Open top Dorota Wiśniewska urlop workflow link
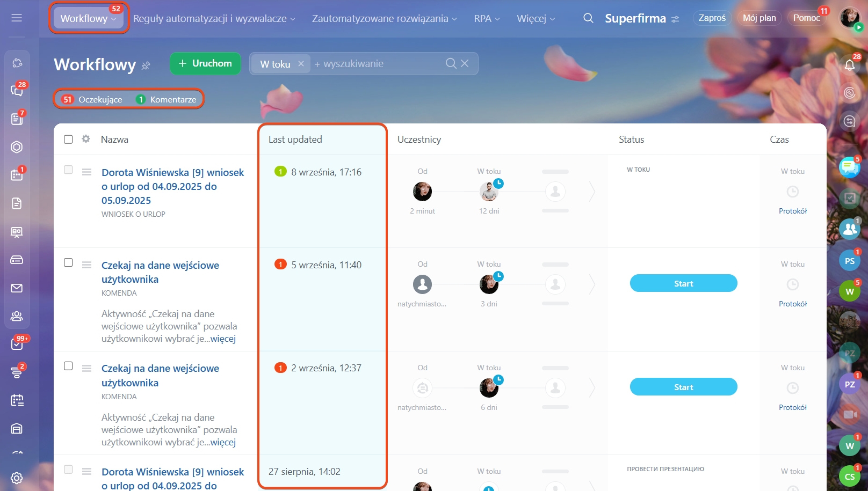 point(172,186)
